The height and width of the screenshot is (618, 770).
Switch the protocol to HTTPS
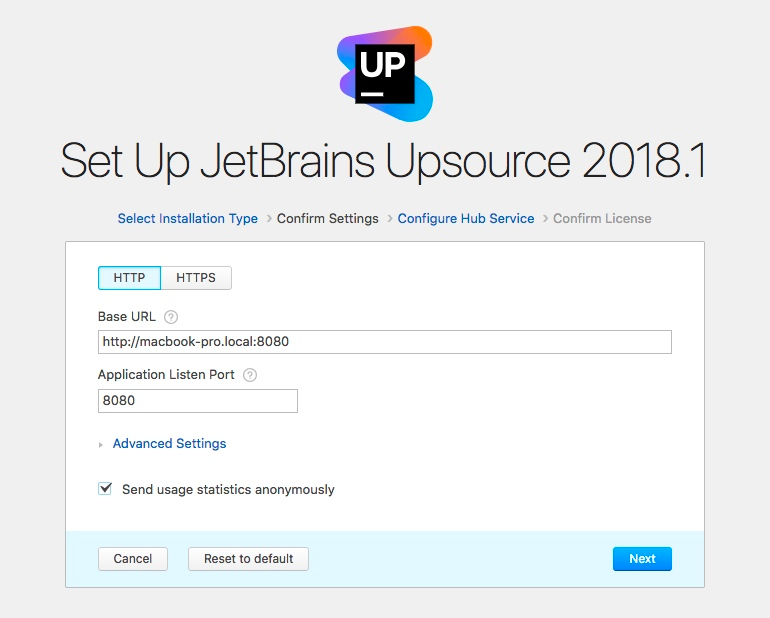[x=196, y=277]
